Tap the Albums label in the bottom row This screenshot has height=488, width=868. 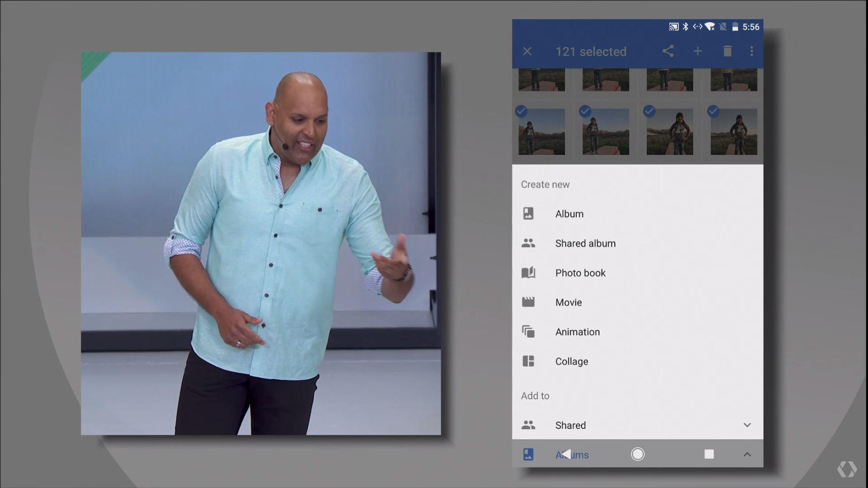coord(572,455)
